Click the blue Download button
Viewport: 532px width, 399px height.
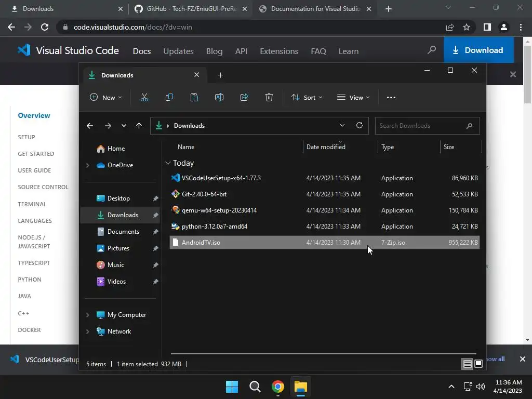coord(478,50)
